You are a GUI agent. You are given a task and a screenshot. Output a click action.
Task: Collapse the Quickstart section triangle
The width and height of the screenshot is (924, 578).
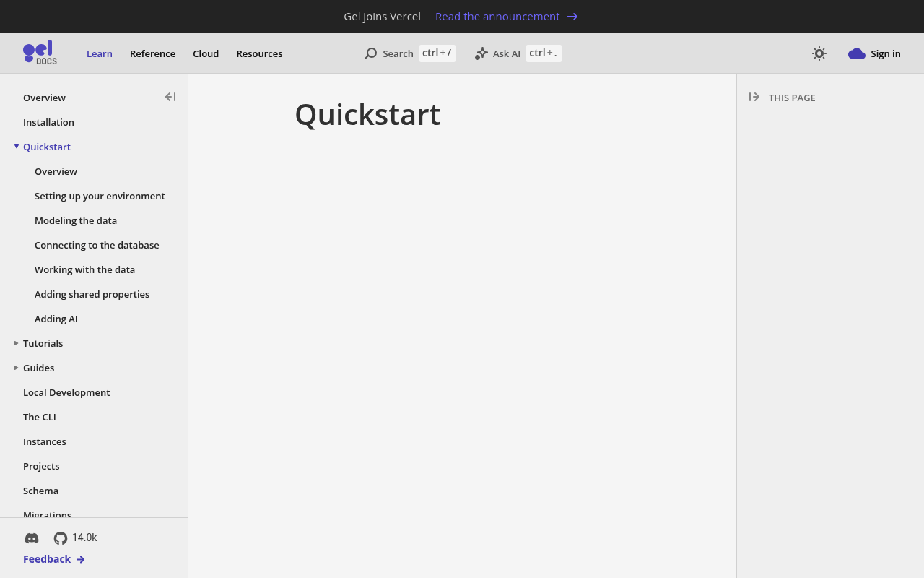(x=17, y=147)
